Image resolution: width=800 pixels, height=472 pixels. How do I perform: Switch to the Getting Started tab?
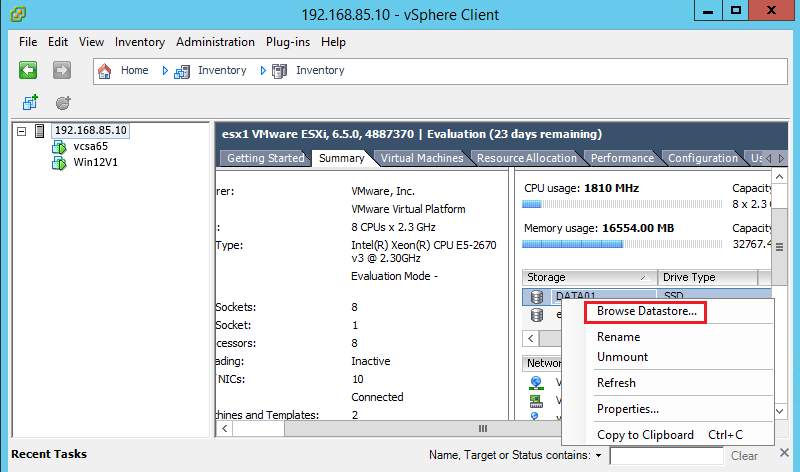pyautogui.click(x=265, y=158)
